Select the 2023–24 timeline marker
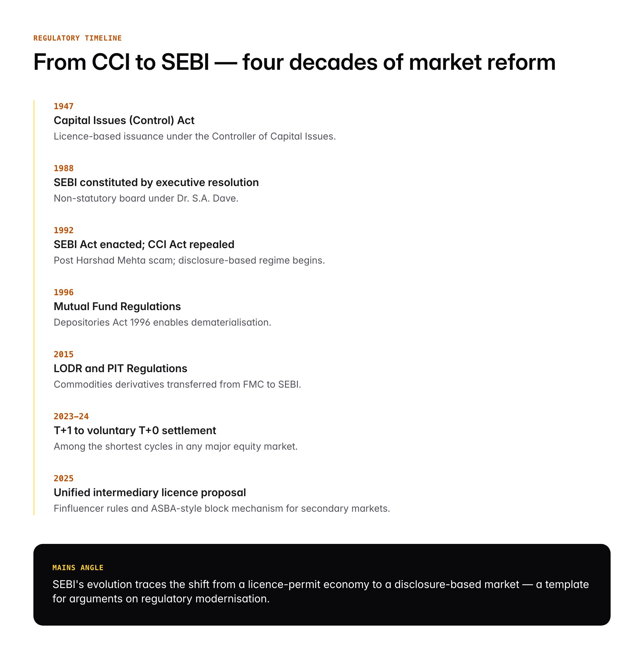 click(71, 416)
